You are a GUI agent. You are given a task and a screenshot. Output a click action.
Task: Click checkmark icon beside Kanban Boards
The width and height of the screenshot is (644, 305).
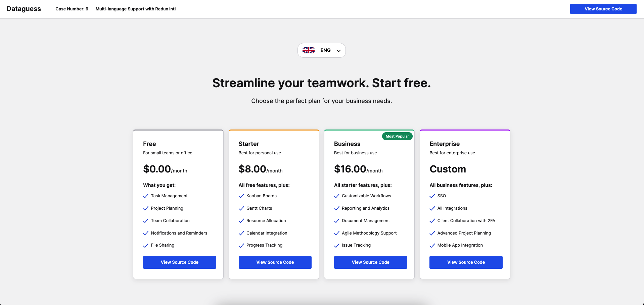pos(241,196)
